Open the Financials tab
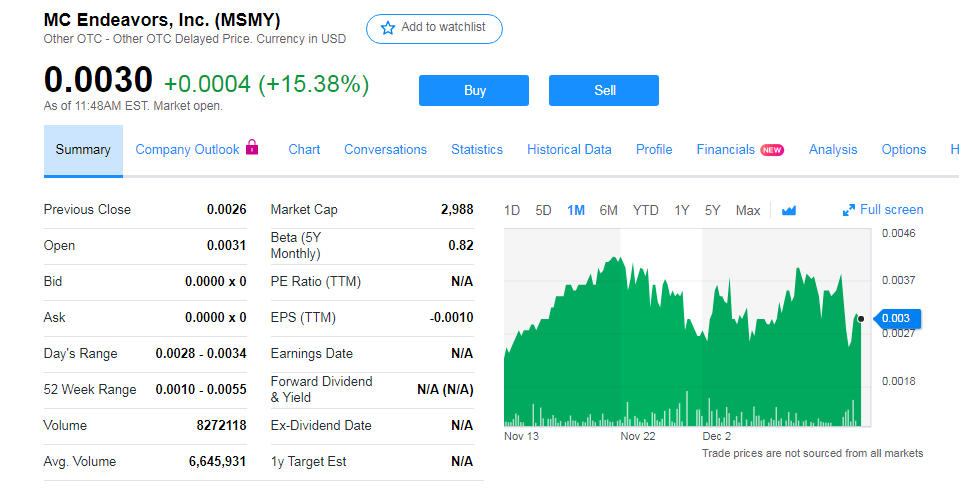Image resolution: width=959 pixels, height=489 pixels. tap(726, 150)
